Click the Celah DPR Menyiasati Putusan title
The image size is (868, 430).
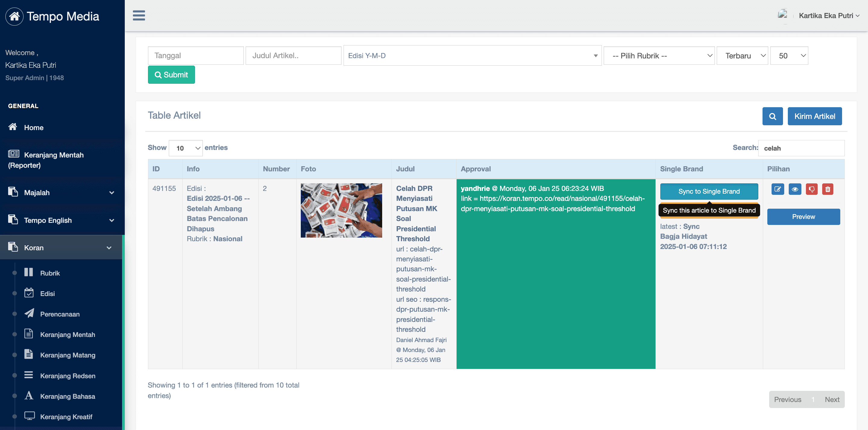click(x=417, y=213)
